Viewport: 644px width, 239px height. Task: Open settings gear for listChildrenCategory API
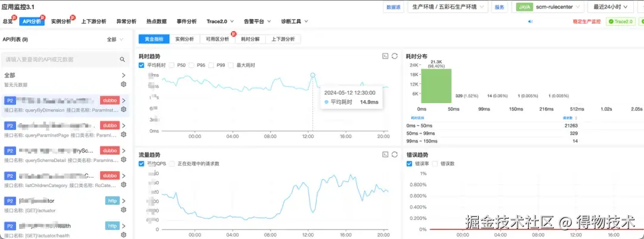coord(123,185)
